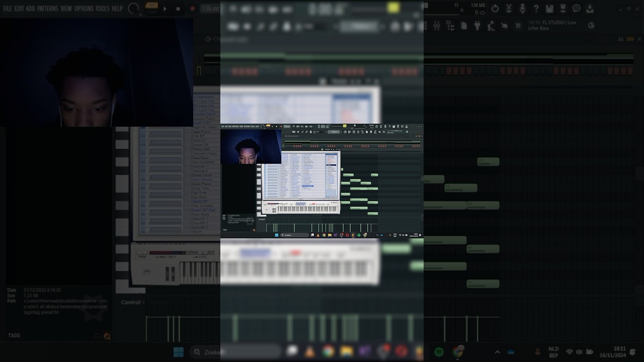Click the tempo tapper figure icon

[491, 26]
